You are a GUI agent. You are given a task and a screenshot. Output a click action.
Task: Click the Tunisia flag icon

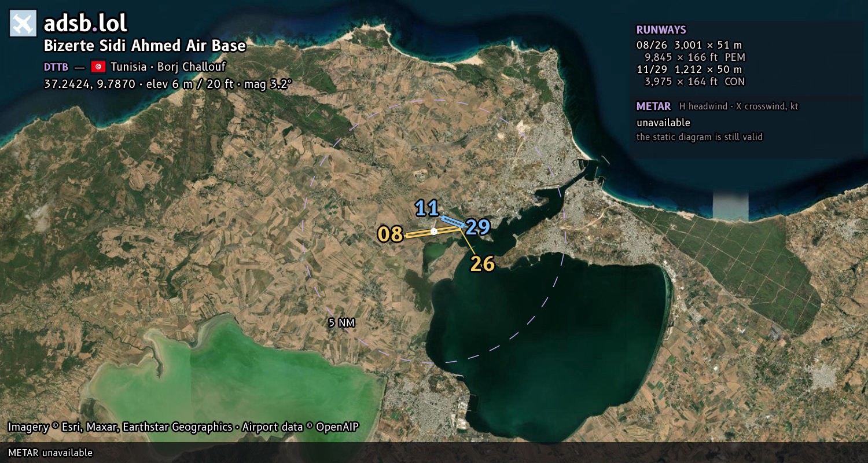point(98,66)
